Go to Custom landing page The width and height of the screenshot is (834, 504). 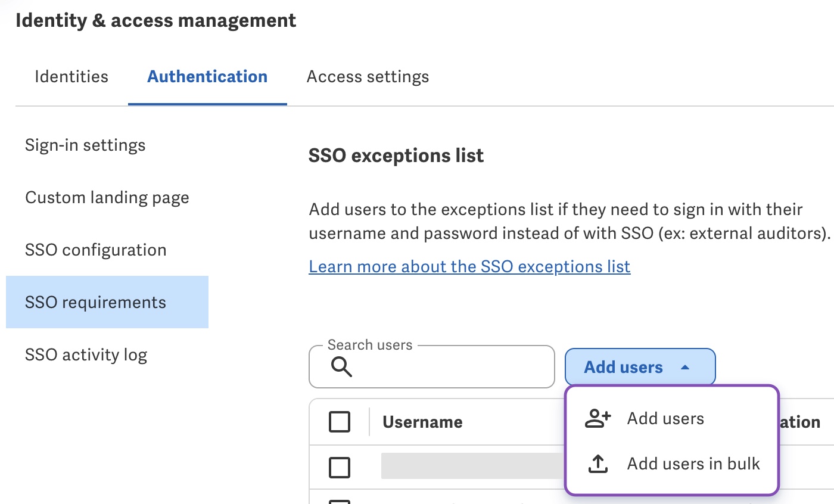(107, 198)
